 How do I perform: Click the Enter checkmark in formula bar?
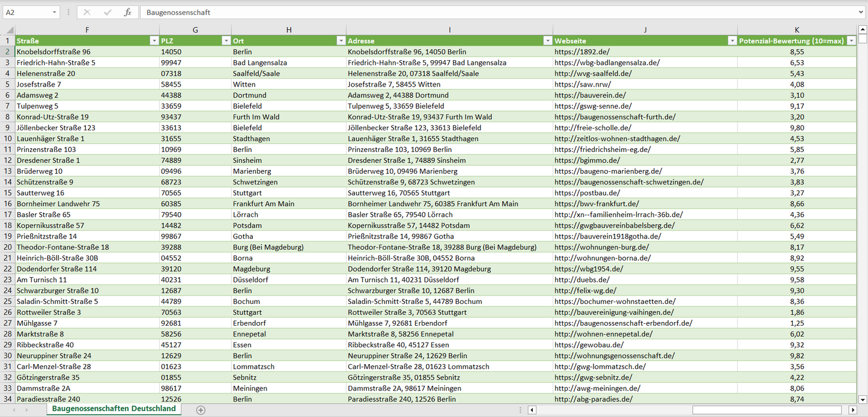108,12
